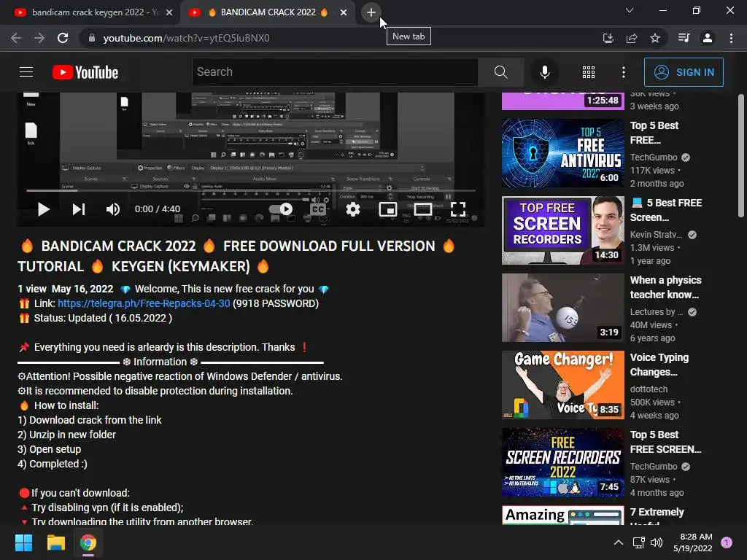Enter full screen mode
Viewport: 747px width, 560px height.
pos(458,209)
